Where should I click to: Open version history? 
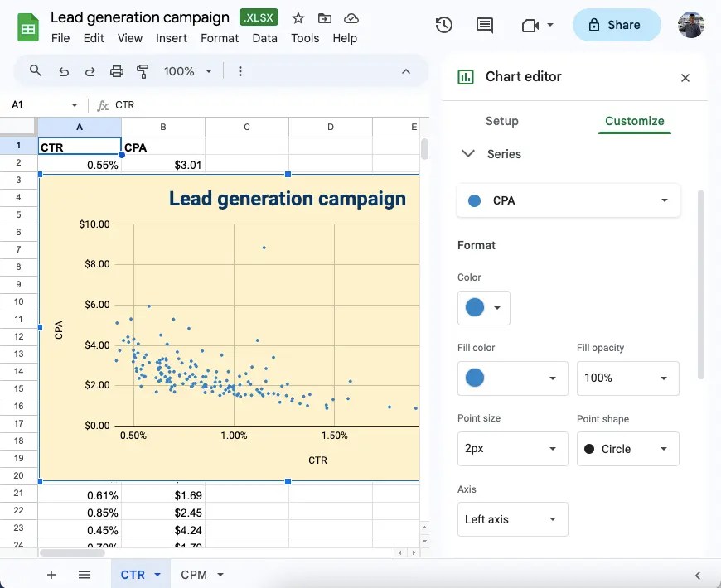pyautogui.click(x=443, y=25)
